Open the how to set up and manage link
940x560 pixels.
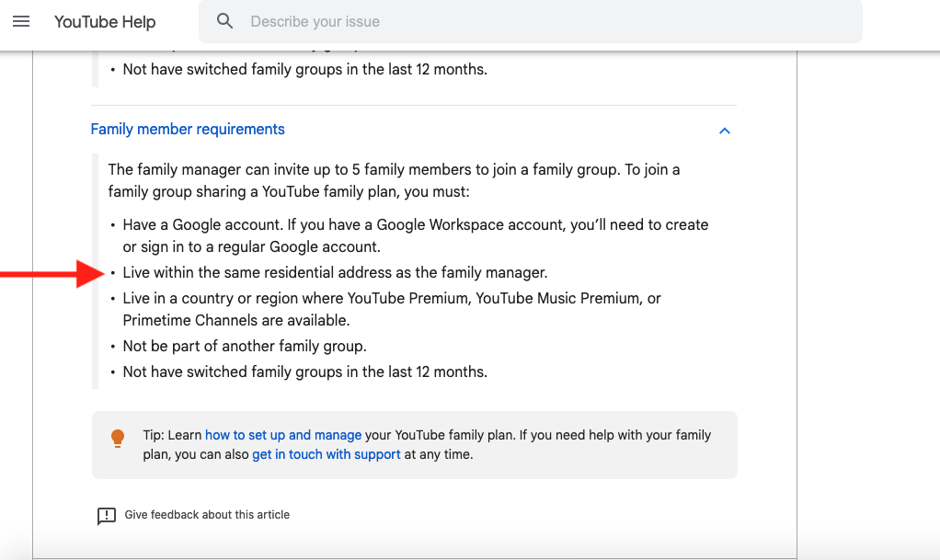coord(283,435)
